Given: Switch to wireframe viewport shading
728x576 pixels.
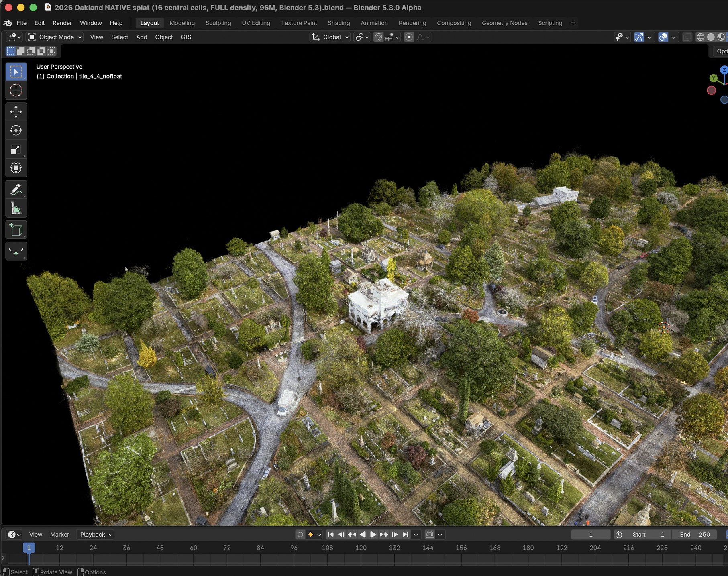Looking at the screenshot, I should 701,37.
